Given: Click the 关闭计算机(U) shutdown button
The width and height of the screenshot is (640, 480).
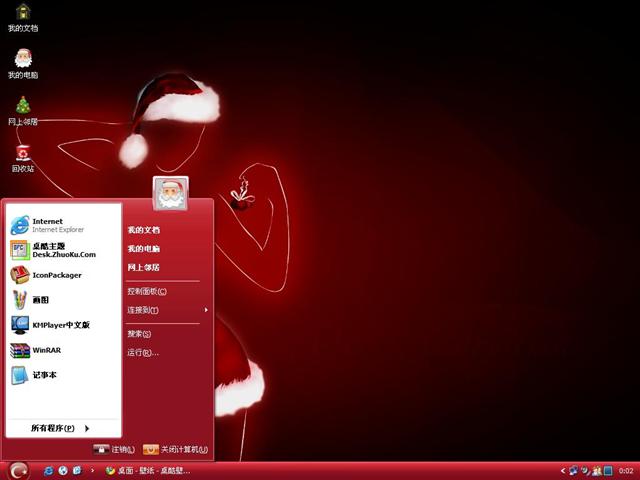Looking at the screenshot, I should [175, 450].
